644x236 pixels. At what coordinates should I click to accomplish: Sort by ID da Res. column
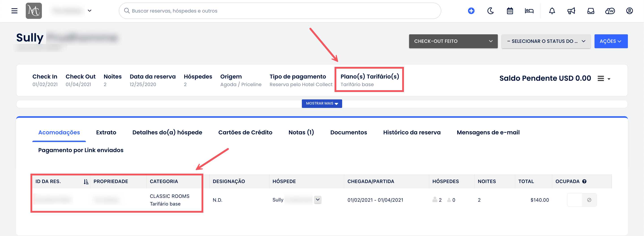click(86, 182)
